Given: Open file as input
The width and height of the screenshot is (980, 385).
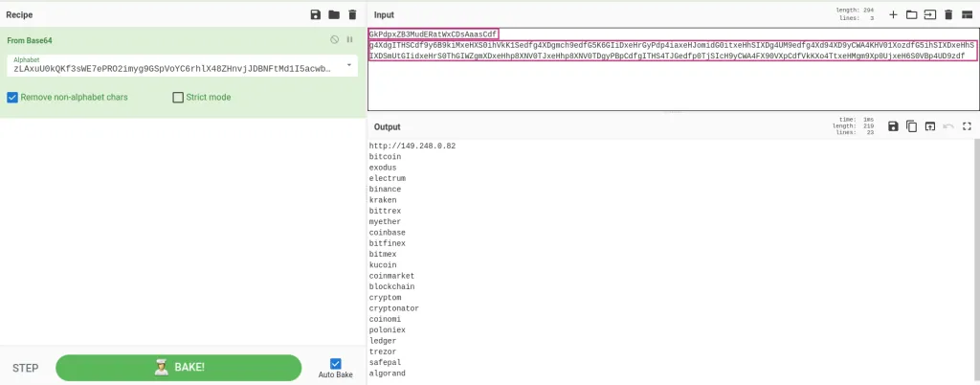Looking at the screenshot, I should (x=930, y=14).
